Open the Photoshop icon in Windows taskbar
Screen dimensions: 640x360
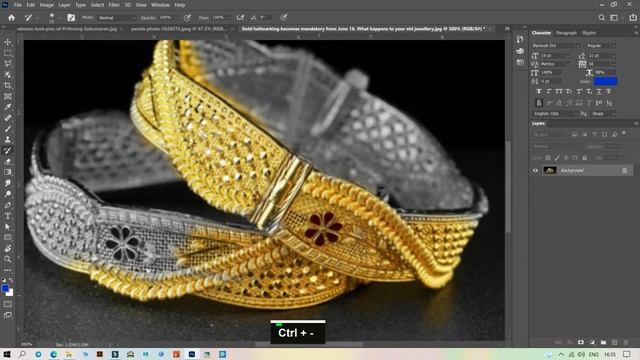[191, 354]
